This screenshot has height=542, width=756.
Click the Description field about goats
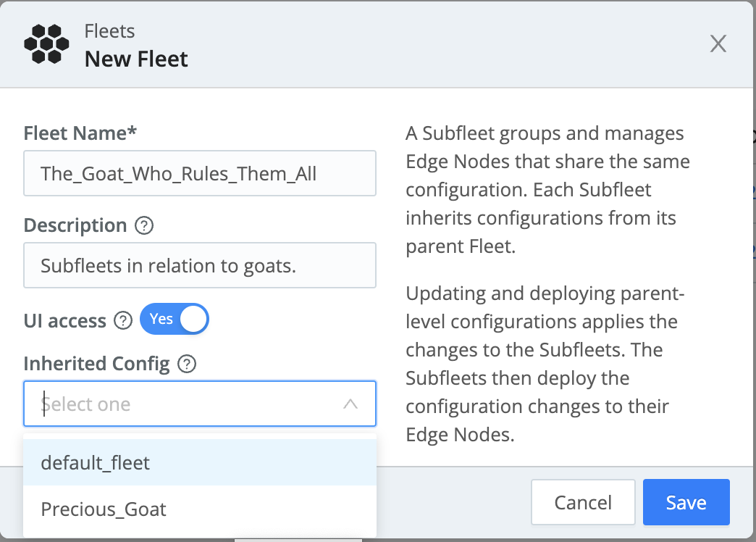(x=200, y=265)
